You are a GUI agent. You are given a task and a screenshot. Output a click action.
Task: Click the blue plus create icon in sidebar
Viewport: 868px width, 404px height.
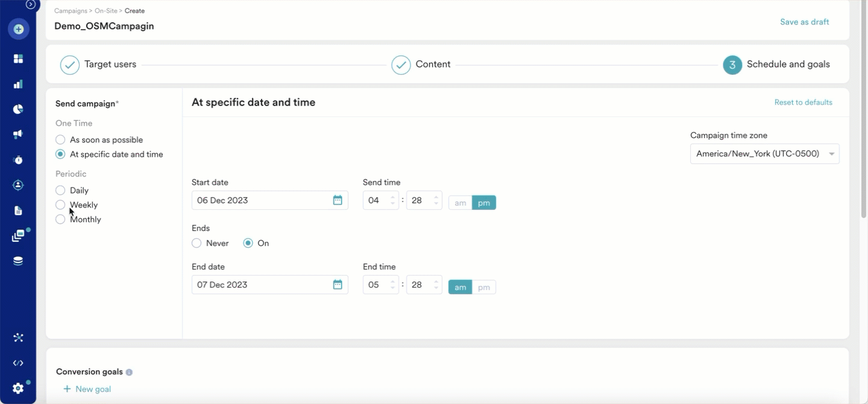coord(18,29)
